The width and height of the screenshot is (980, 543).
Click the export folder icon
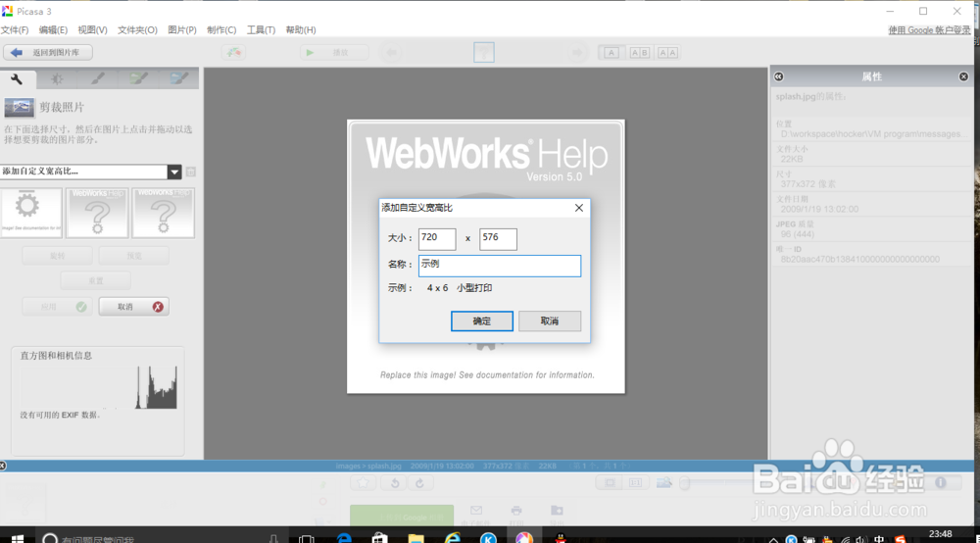557,511
